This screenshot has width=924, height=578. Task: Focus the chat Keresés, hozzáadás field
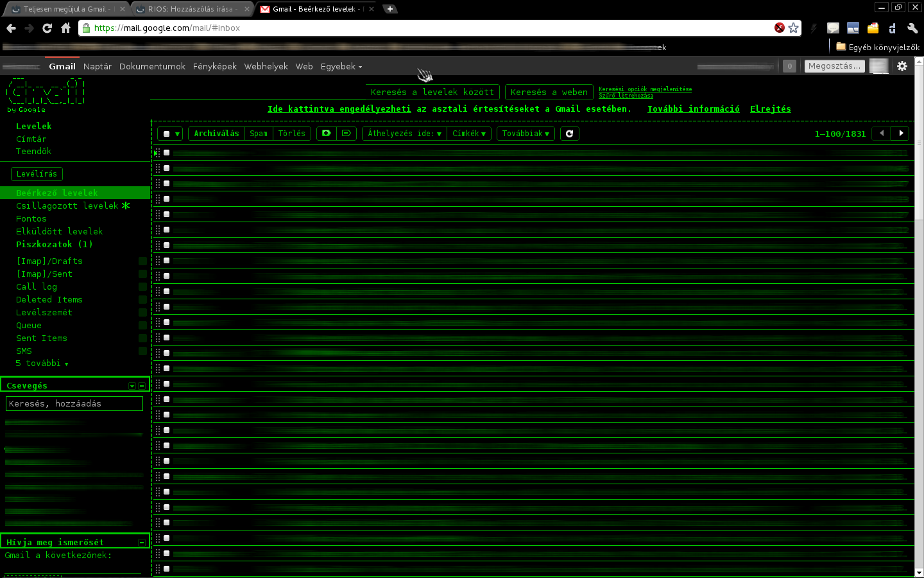(74, 403)
